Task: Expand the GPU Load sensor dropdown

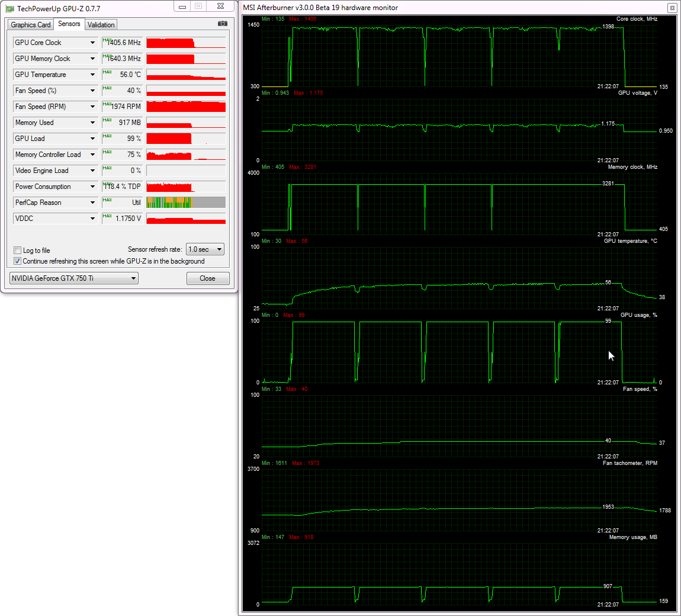Action: 92,139
